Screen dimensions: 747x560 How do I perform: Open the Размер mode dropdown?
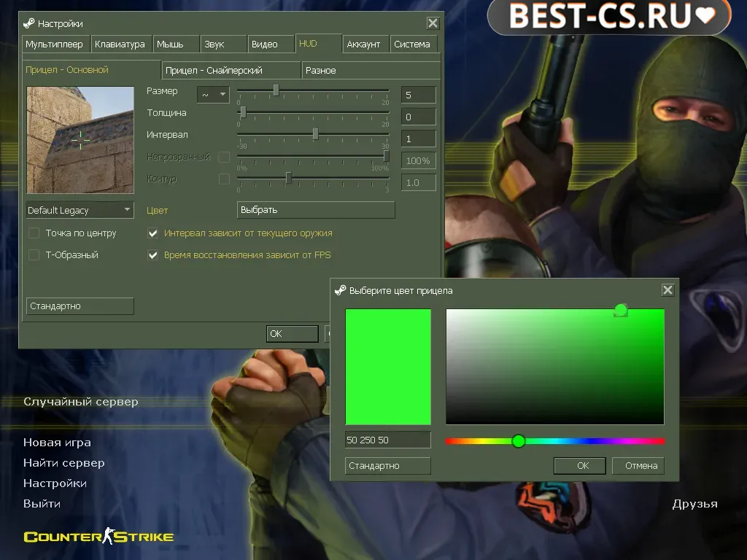pos(213,94)
